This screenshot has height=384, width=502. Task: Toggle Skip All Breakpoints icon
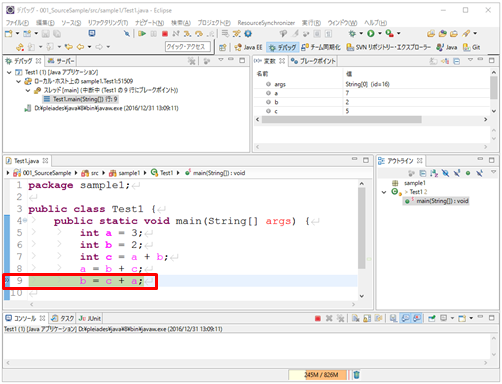pos(126,33)
